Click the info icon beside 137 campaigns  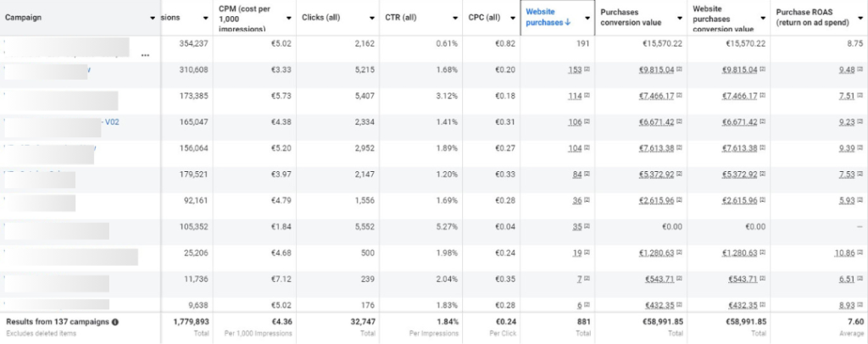coord(115,322)
